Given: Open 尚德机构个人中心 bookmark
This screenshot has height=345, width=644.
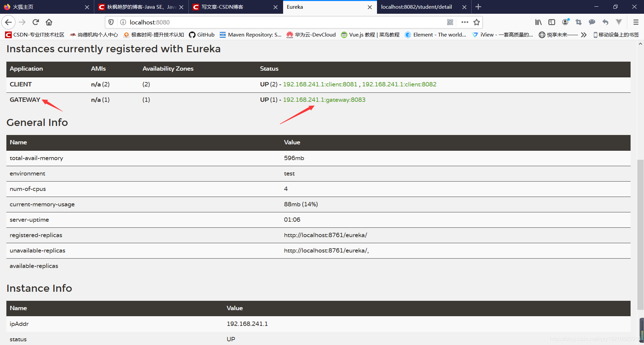Looking at the screenshot, I should click(x=94, y=35).
